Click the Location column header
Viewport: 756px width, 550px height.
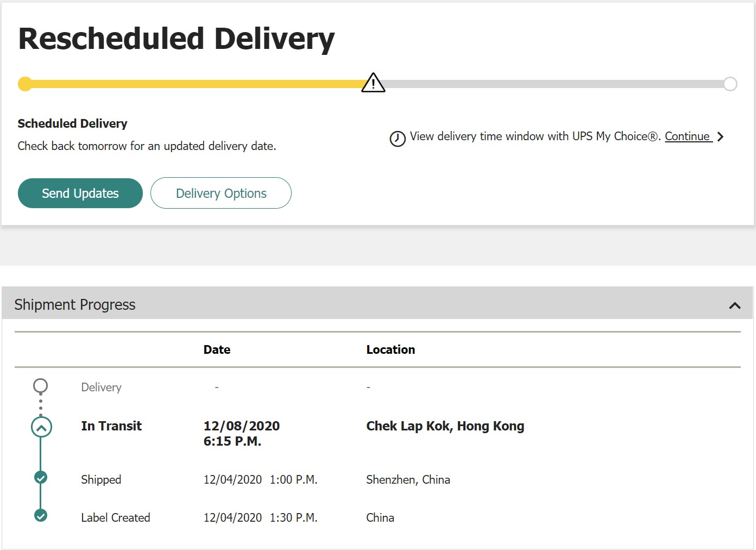pyautogui.click(x=390, y=349)
